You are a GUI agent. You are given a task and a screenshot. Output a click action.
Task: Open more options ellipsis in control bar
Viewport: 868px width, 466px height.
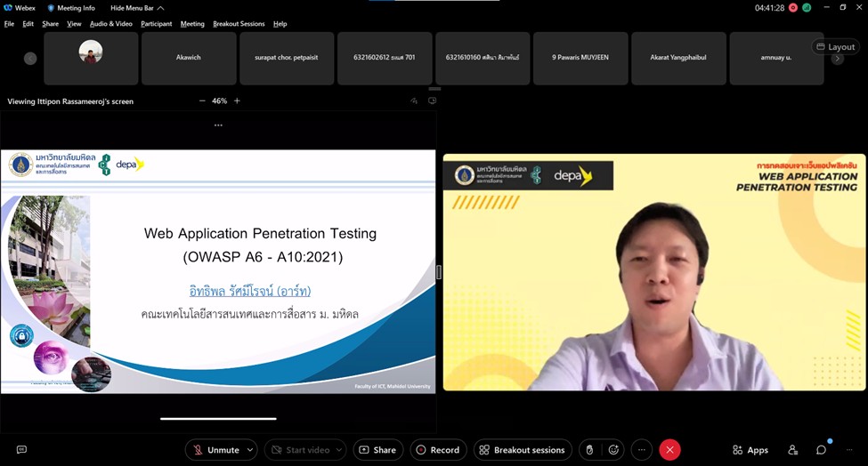(x=642, y=450)
